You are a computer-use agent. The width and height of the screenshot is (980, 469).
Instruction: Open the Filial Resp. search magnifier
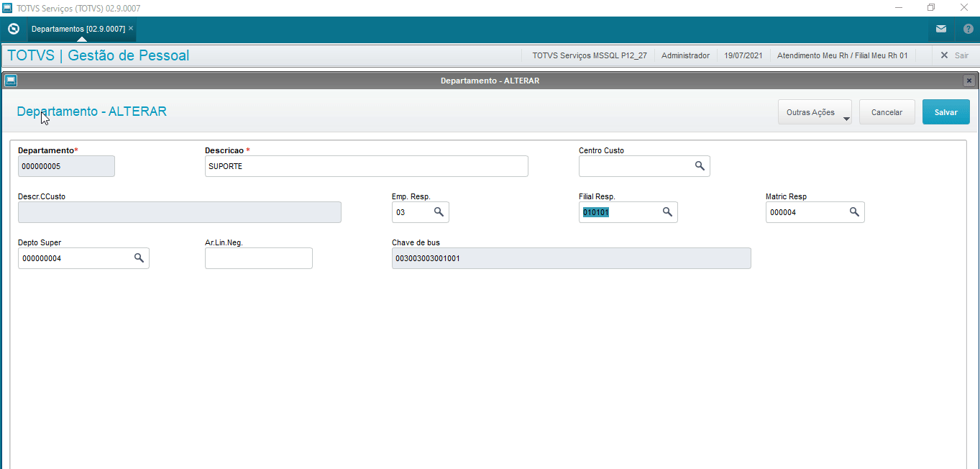pyautogui.click(x=667, y=211)
